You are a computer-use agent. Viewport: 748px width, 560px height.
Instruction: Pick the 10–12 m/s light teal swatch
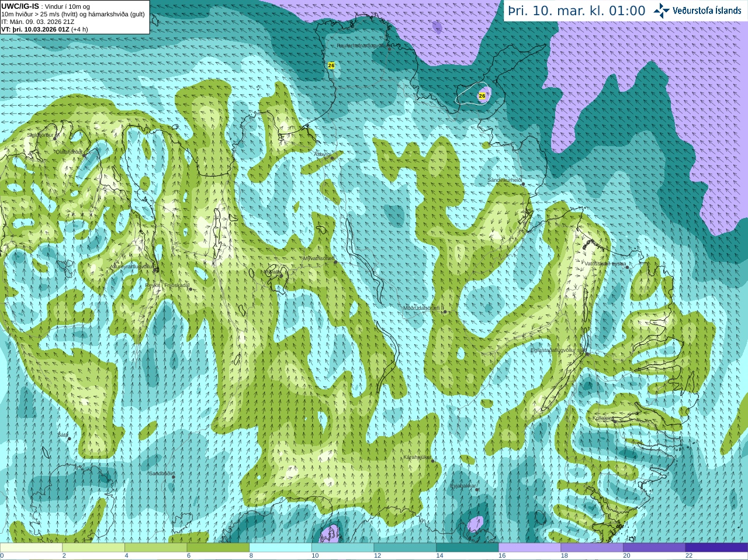pyautogui.click(x=342, y=548)
